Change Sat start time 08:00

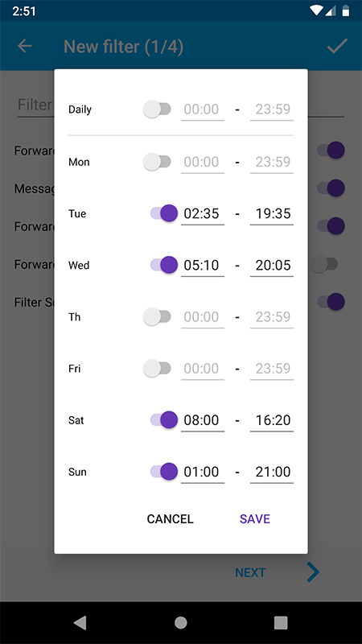[x=203, y=420]
